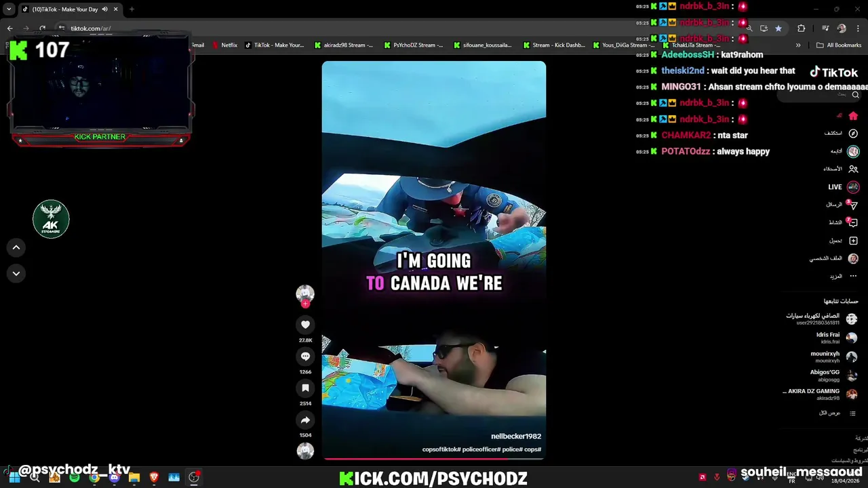The width and height of the screenshot is (868, 488).
Task: Click See all under suggested accounts
Action: [x=829, y=413]
